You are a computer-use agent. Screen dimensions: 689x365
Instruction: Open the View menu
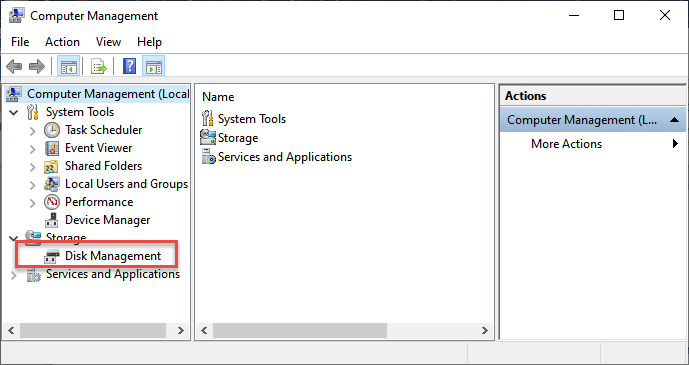coord(108,42)
